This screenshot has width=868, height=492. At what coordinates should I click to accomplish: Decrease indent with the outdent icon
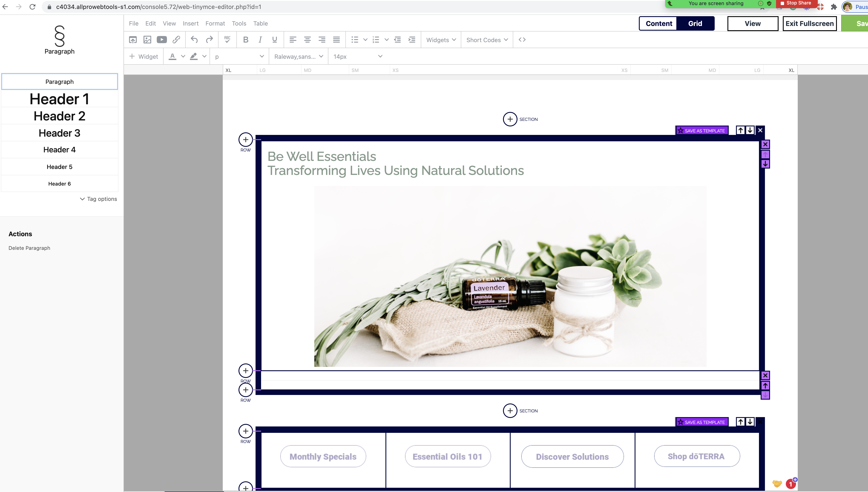pyautogui.click(x=397, y=40)
